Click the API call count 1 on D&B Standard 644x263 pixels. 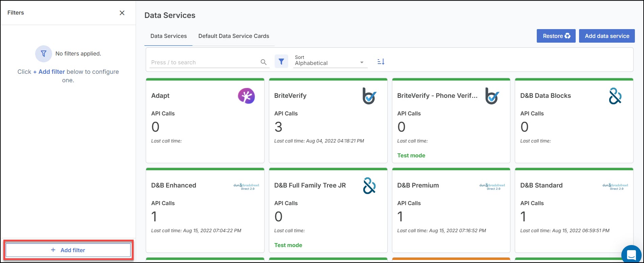(523, 217)
